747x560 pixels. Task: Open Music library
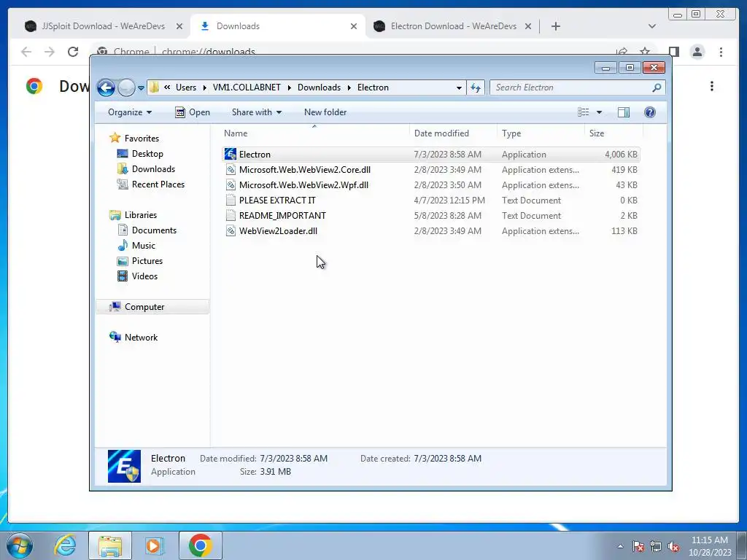click(x=144, y=245)
